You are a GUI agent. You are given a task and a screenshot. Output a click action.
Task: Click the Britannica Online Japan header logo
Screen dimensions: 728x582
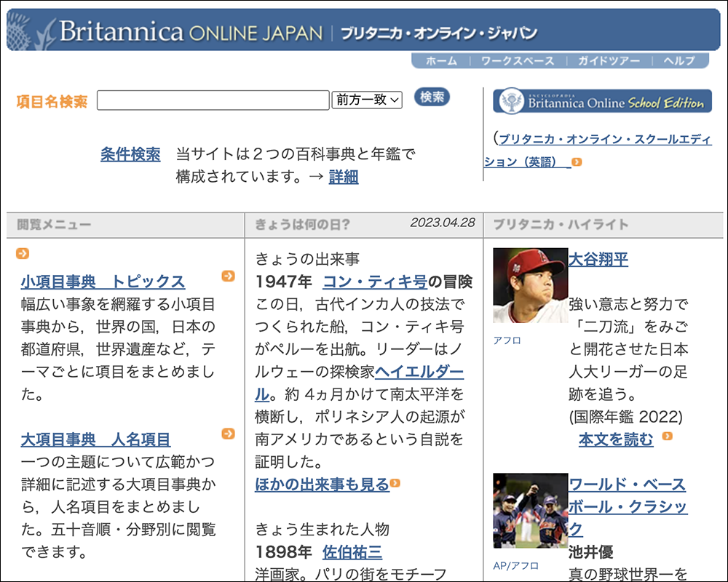298,31
